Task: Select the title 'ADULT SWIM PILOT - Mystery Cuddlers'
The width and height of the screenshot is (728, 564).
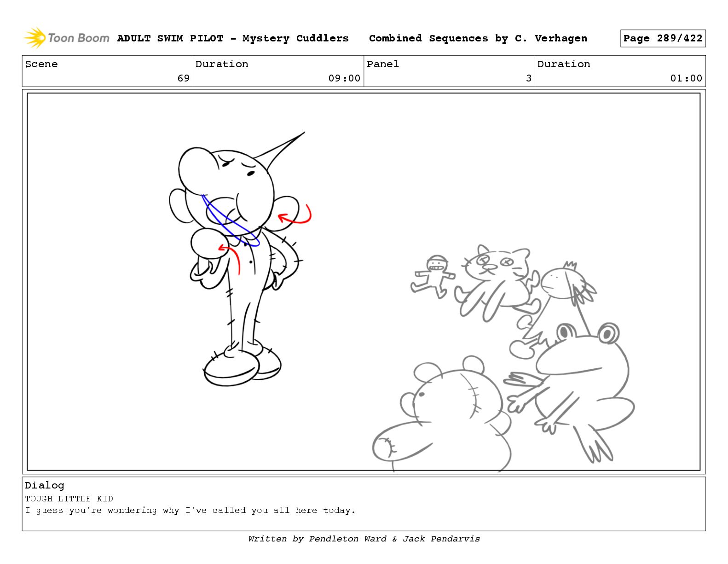Action: [x=233, y=38]
